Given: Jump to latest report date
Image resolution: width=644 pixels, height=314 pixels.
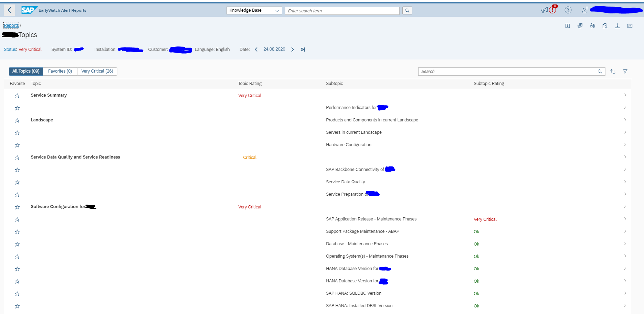Looking at the screenshot, I should tap(303, 50).
